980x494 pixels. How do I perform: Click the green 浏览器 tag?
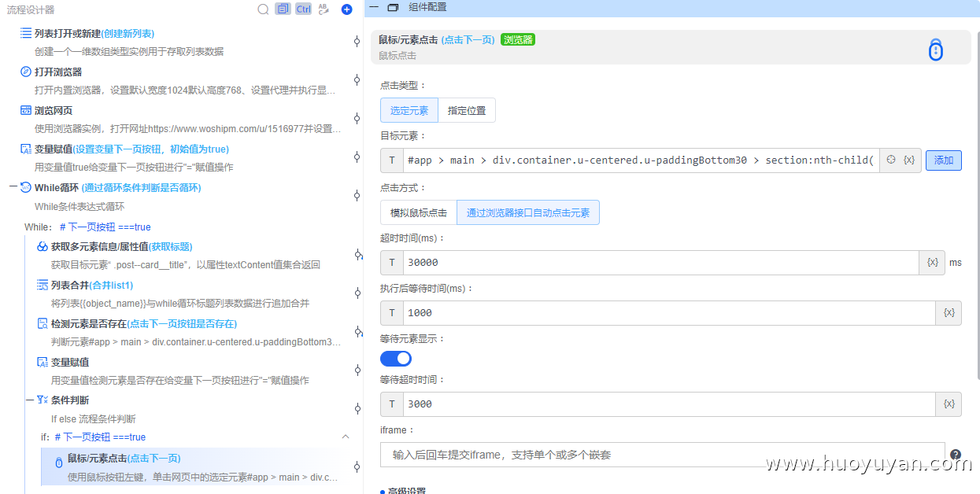[518, 39]
